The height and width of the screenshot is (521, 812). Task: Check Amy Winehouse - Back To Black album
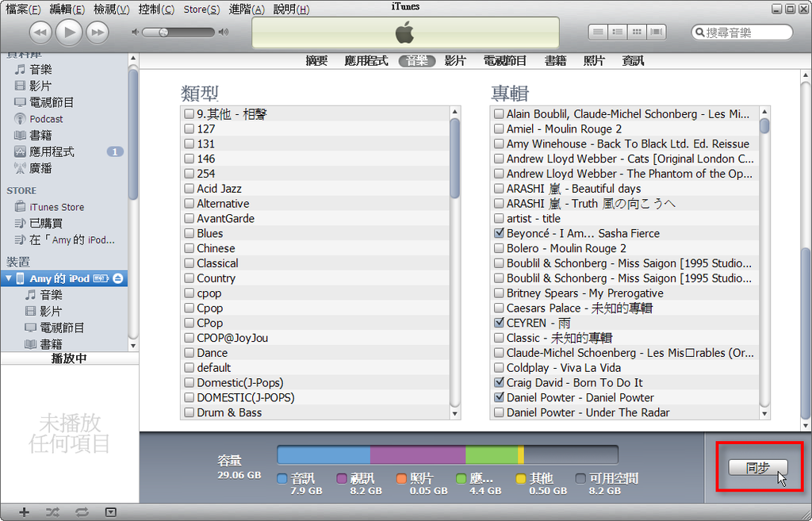pos(499,144)
